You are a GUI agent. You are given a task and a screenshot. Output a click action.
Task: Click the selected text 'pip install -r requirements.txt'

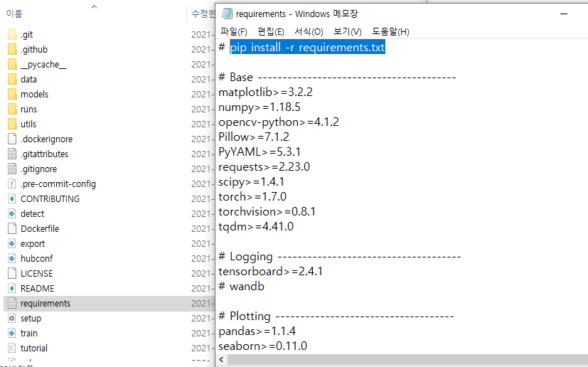pyautogui.click(x=307, y=48)
